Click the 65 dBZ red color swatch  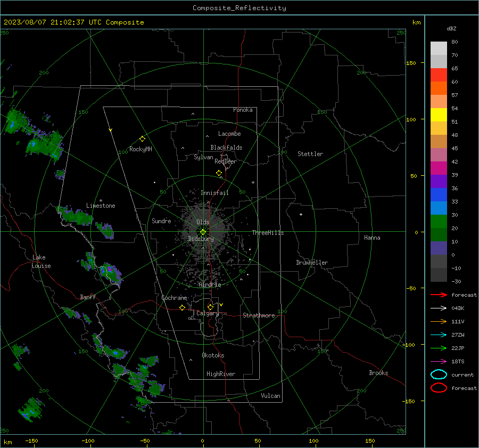(439, 75)
